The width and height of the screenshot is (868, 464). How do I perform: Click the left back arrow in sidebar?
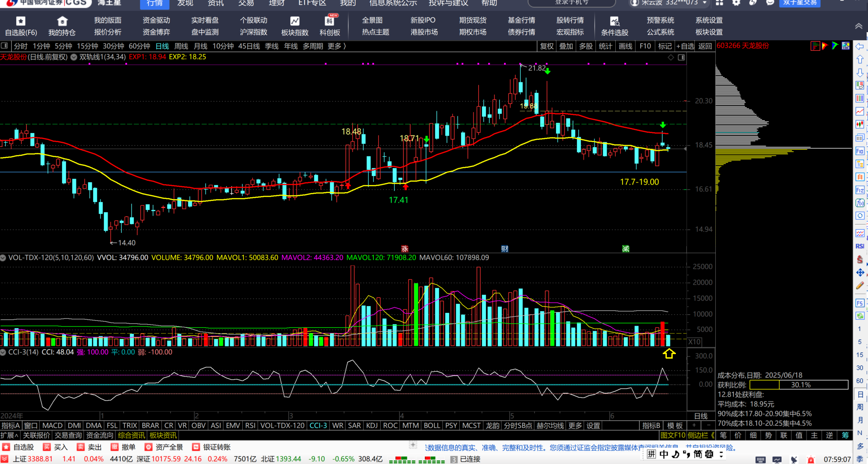tap(860, 47)
